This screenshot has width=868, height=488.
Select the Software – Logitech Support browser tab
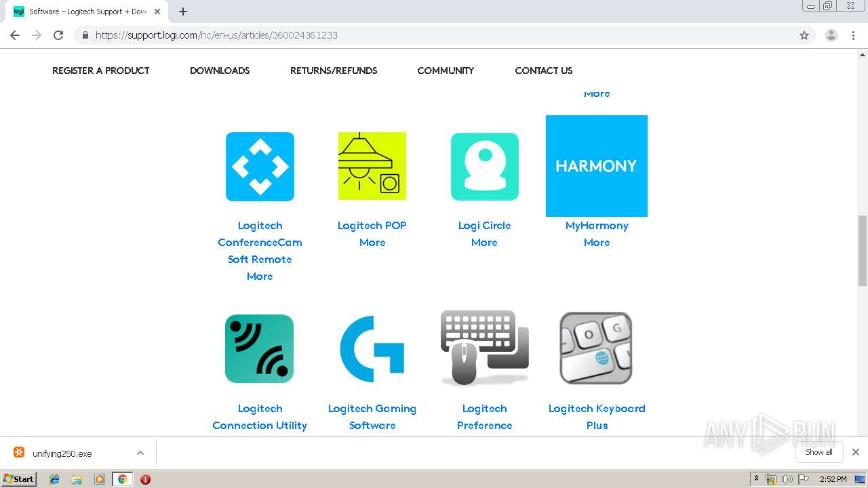tap(86, 12)
